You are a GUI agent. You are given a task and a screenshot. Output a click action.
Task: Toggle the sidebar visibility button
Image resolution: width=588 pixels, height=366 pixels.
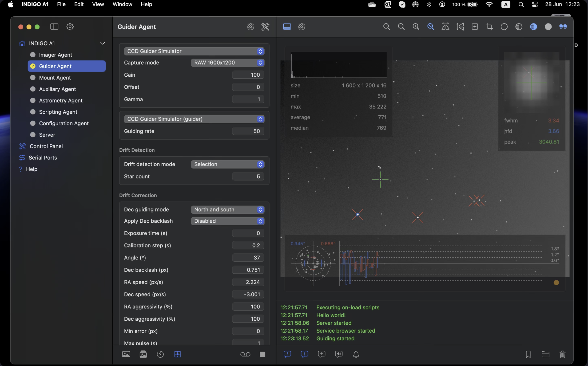click(54, 27)
